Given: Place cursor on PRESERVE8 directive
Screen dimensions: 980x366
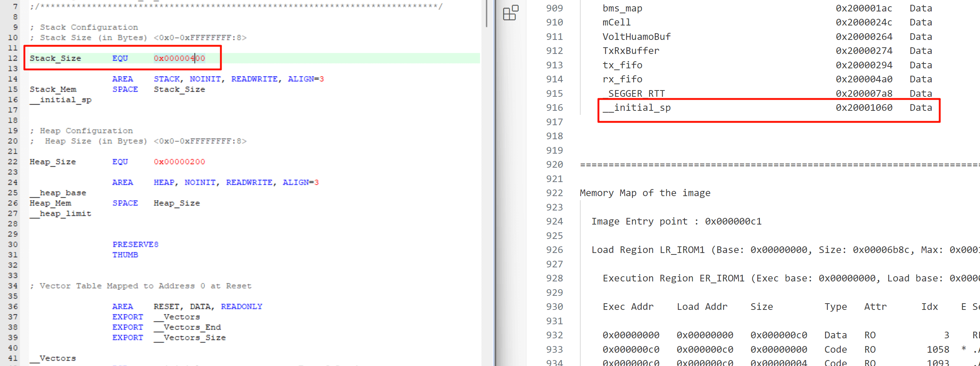Looking at the screenshot, I should pyautogui.click(x=135, y=244).
